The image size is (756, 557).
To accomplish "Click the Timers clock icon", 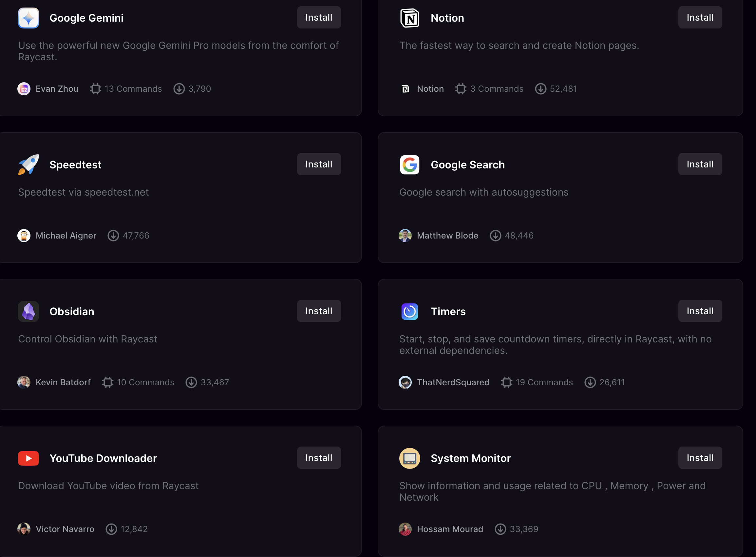I will (x=409, y=311).
